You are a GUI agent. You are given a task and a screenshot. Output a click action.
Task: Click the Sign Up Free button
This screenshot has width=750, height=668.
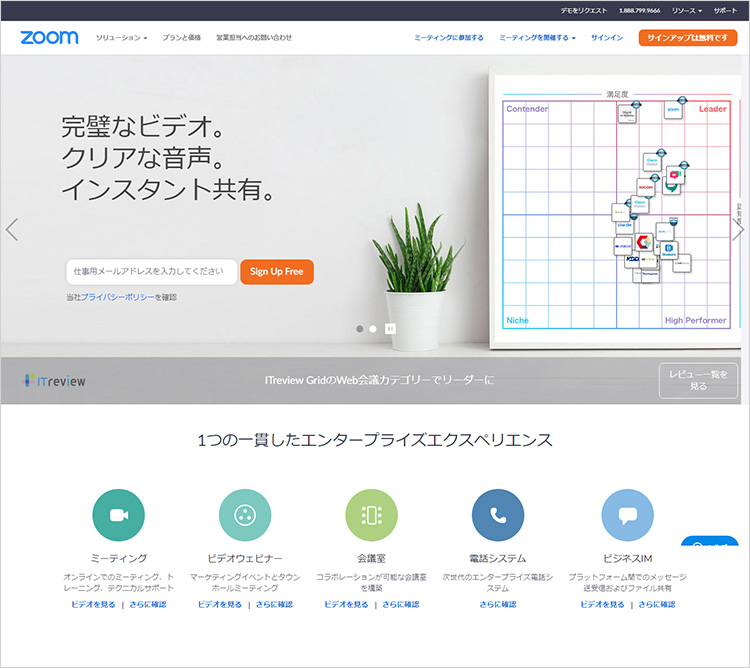pos(277,272)
